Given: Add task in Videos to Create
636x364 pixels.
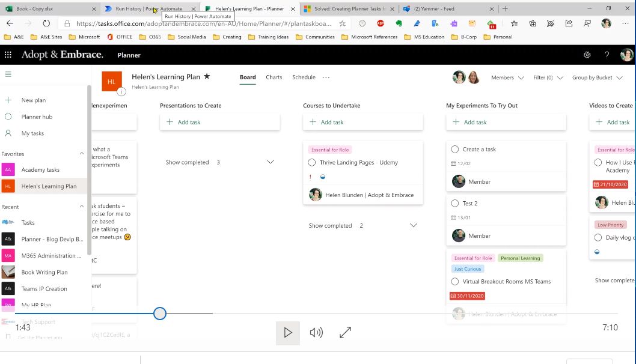Looking at the screenshot, I should (x=613, y=122).
